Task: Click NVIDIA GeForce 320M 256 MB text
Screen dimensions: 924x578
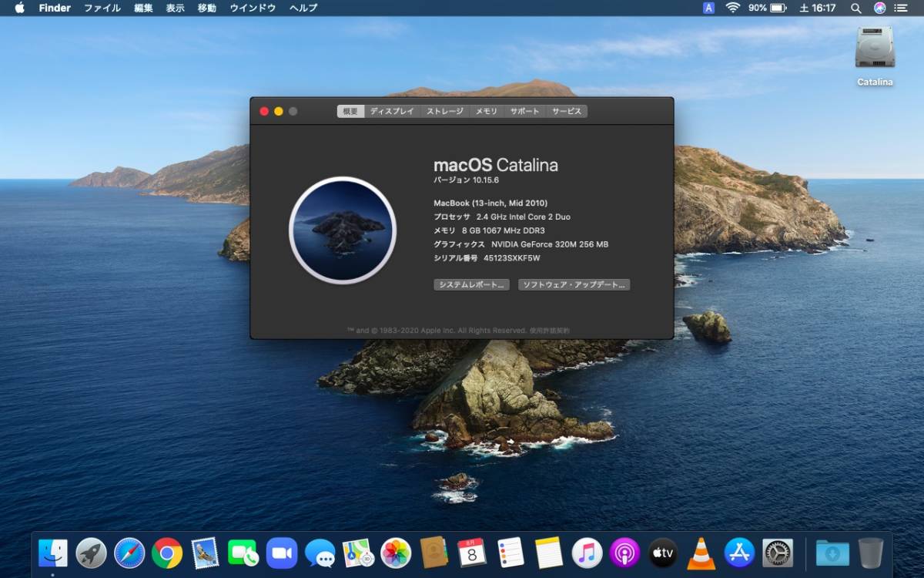Action: pos(550,244)
